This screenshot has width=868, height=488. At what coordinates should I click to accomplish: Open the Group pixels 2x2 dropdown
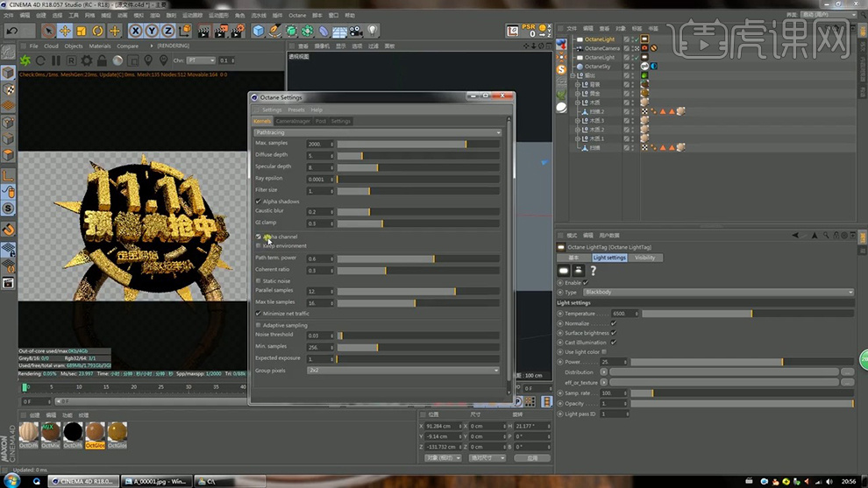point(403,370)
